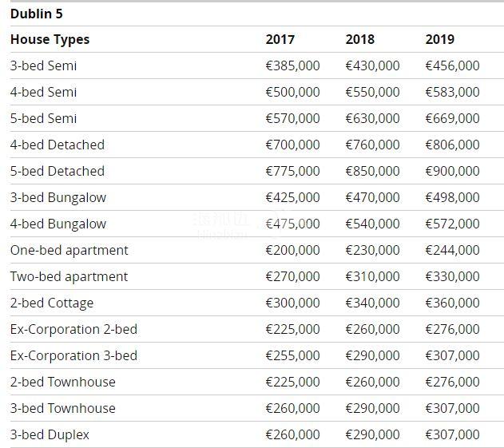Select the 4-bed Bungalow 2019 price €572,000
Screen dimensions: 504x448
(452, 224)
